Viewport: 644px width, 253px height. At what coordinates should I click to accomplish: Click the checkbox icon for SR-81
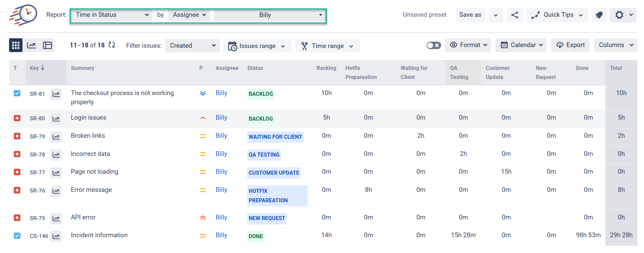(17, 93)
